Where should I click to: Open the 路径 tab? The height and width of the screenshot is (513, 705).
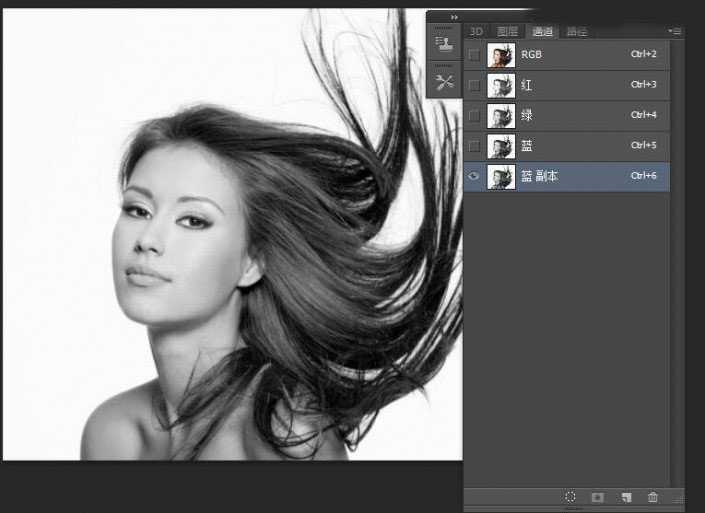tap(577, 32)
